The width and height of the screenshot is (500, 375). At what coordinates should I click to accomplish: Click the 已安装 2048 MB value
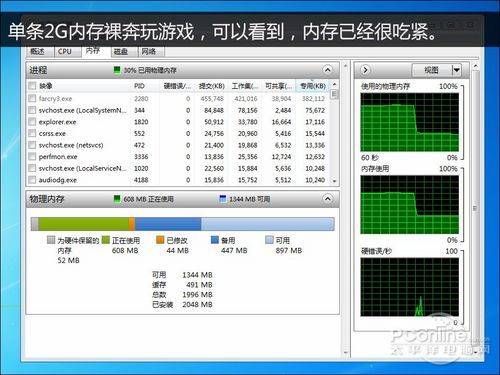coord(197,304)
